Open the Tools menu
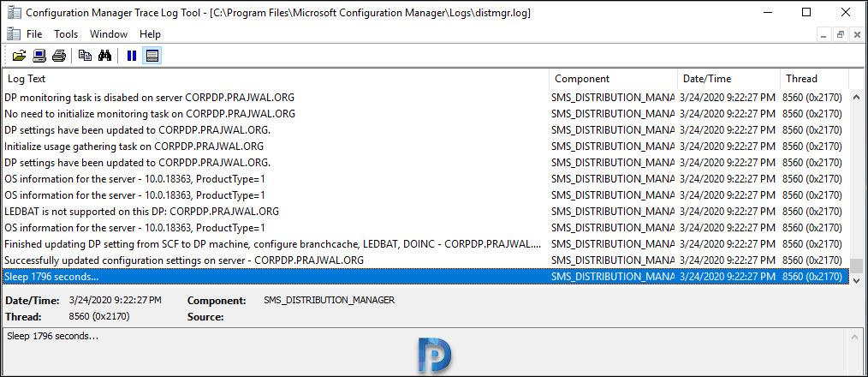This screenshot has height=377, width=868. point(66,34)
